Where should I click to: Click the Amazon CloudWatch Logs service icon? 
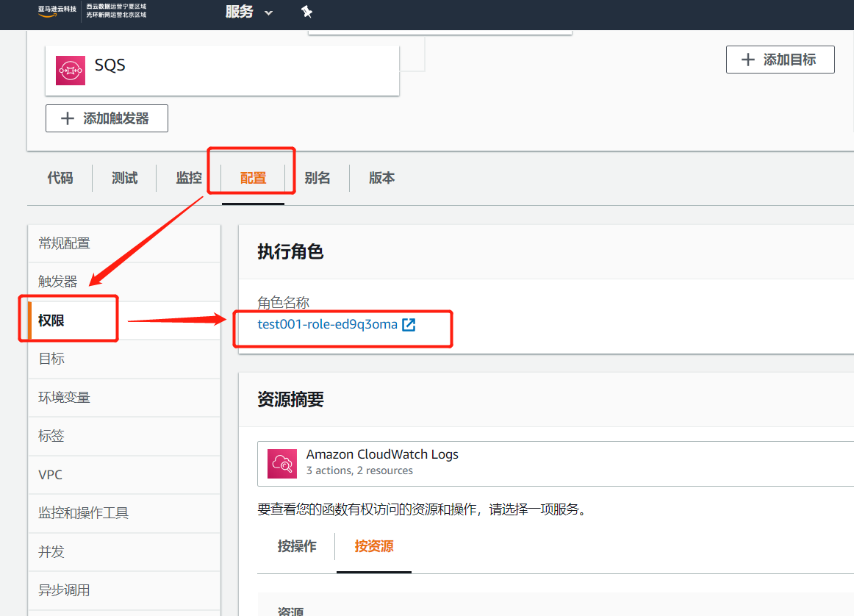click(x=281, y=463)
